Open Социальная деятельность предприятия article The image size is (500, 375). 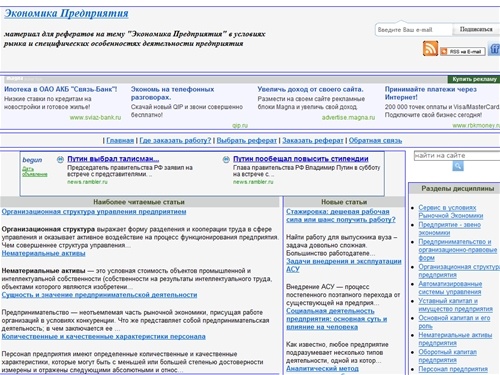(x=337, y=319)
